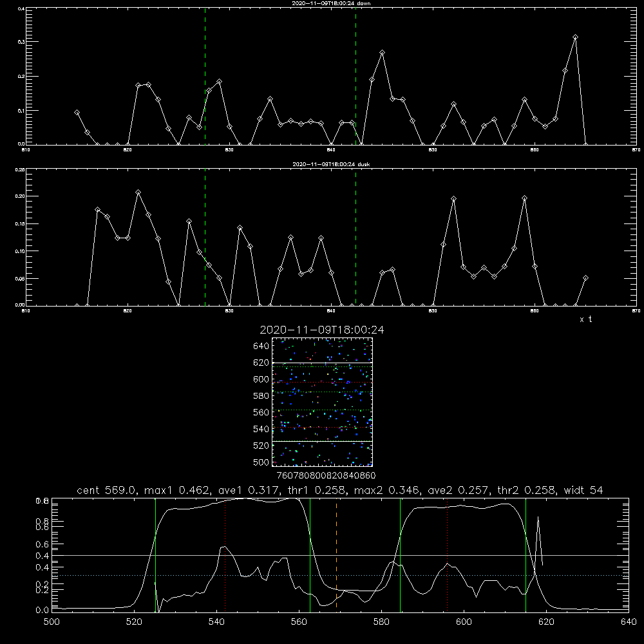Click the x-axis label string '760780800820840860' under the image
Screen dimensions: 644x644
pyautogui.click(x=326, y=476)
